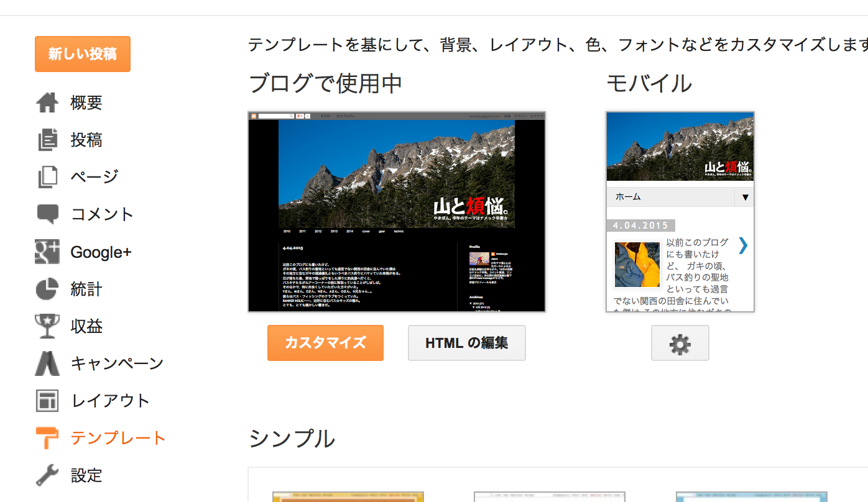868x502 pixels.
Task: Open mobile template gear settings
Action: pos(680,343)
